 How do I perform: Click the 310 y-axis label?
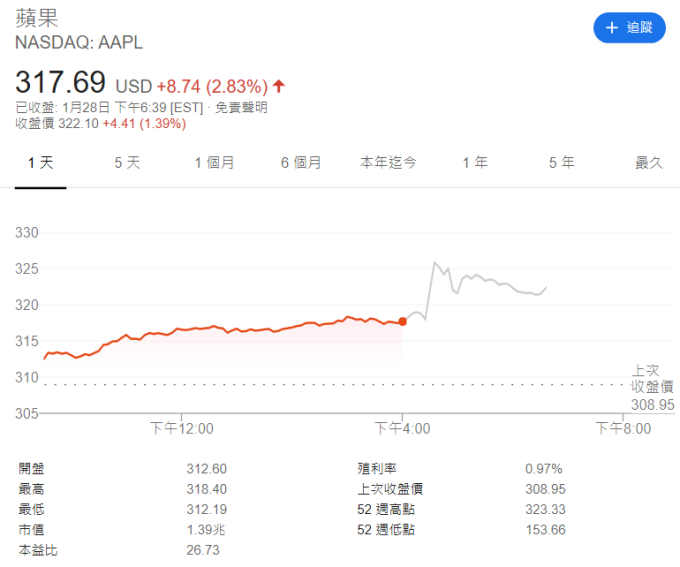click(27, 377)
